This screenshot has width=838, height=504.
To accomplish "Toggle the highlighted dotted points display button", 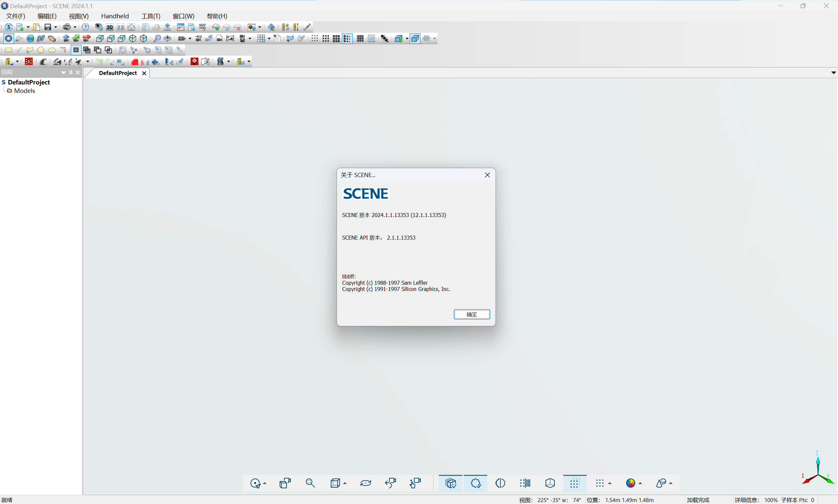I will coord(575,483).
